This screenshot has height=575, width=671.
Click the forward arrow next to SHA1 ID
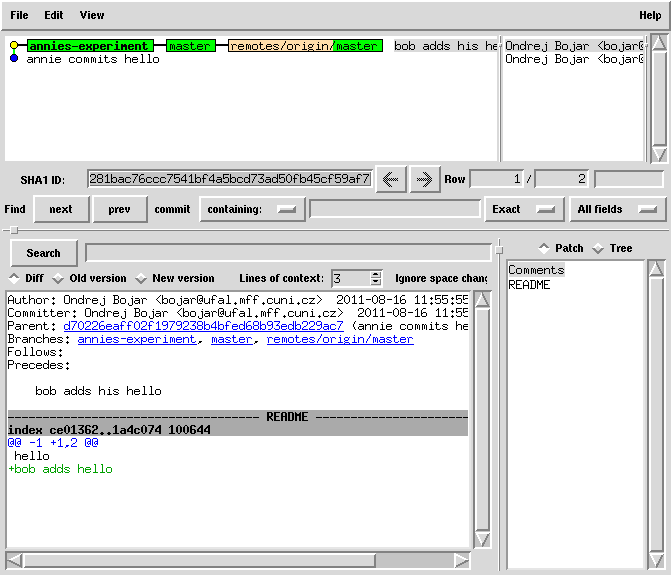pyautogui.click(x=424, y=179)
